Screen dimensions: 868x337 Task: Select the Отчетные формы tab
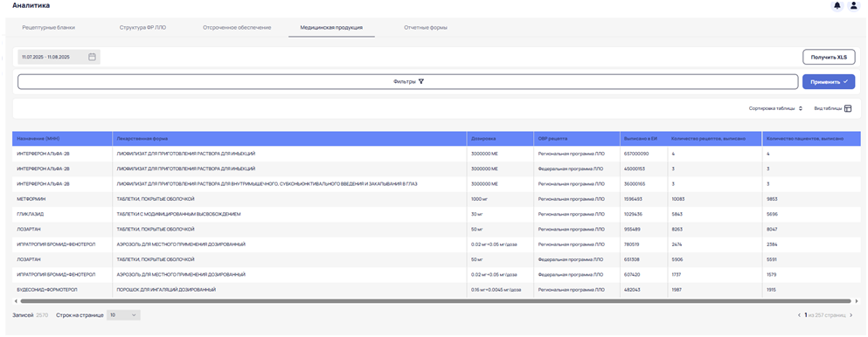coord(426,27)
